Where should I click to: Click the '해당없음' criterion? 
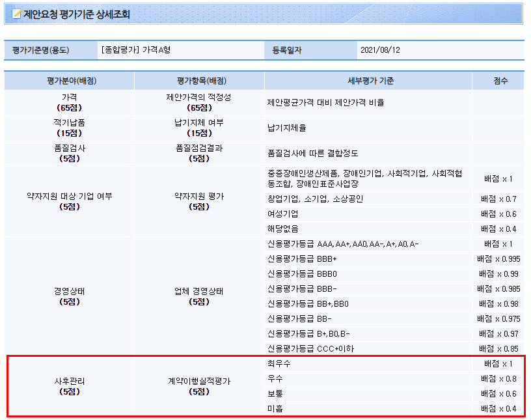(283, 229)
